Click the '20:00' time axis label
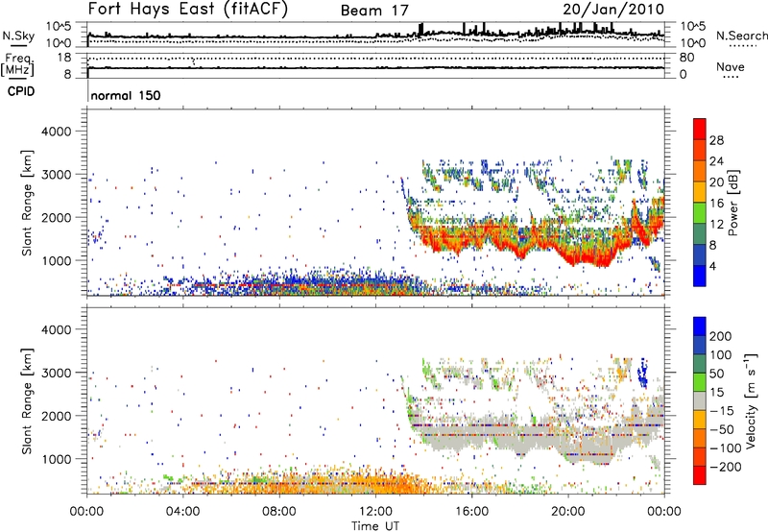This screenshot has height=532, width=768. tap(568, 512)
